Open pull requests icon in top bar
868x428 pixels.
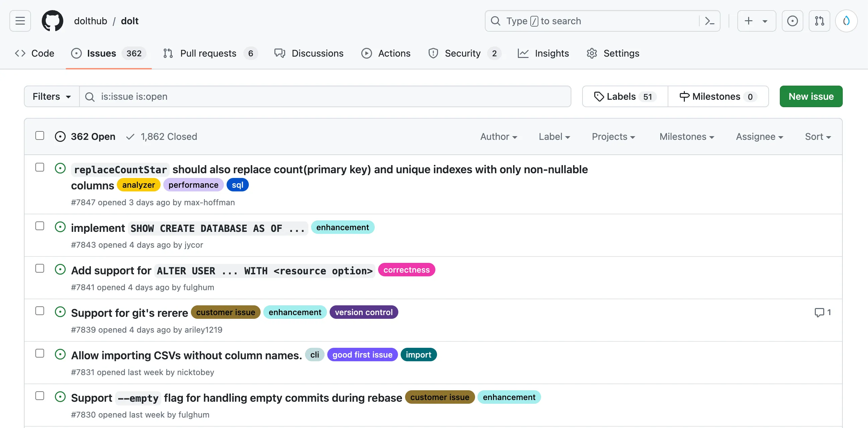coord(819,21)
